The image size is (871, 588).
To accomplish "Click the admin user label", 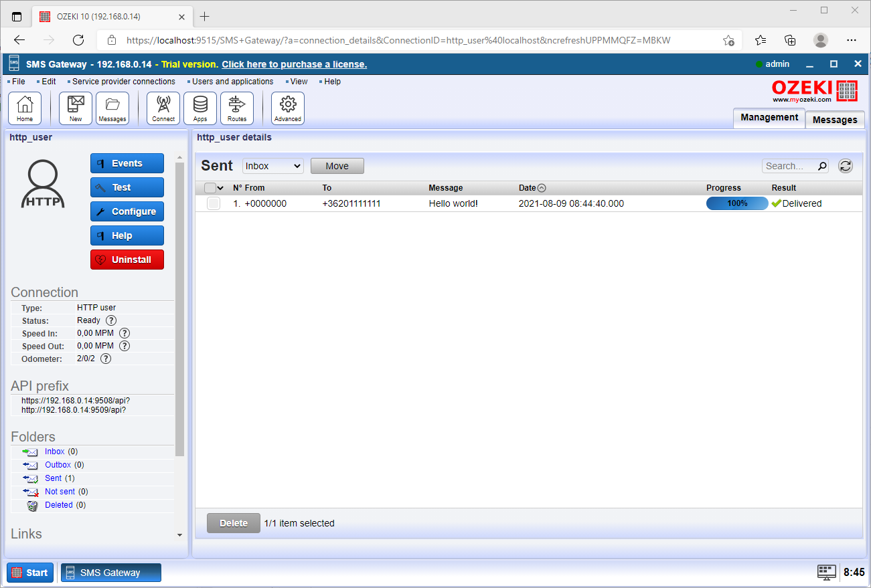I will tap(777, 64).
